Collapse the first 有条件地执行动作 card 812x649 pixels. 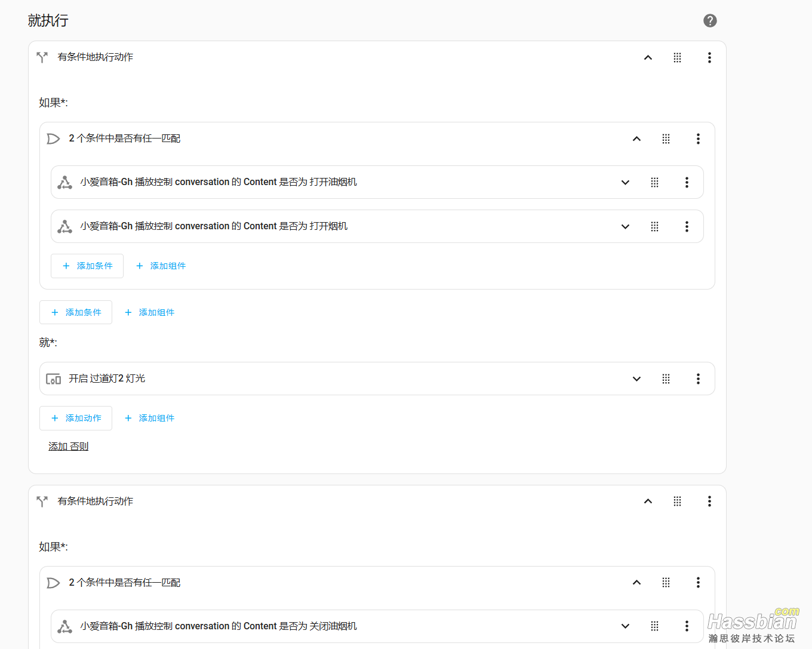click(648, 58)
